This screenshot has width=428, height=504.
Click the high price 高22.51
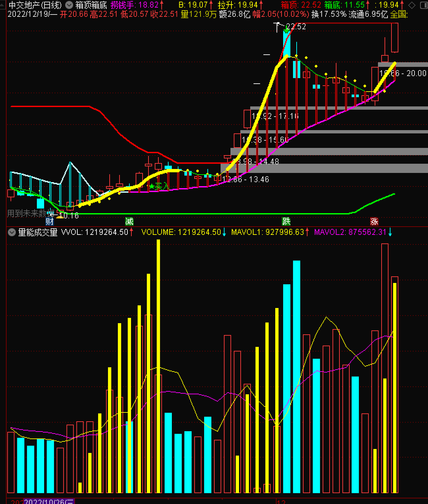(104, 14)
